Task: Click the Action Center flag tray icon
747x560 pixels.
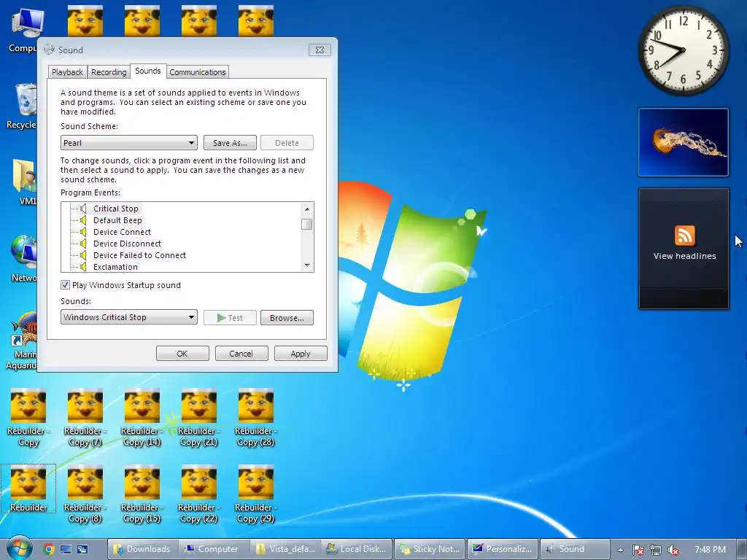Action: pos(638,550)
